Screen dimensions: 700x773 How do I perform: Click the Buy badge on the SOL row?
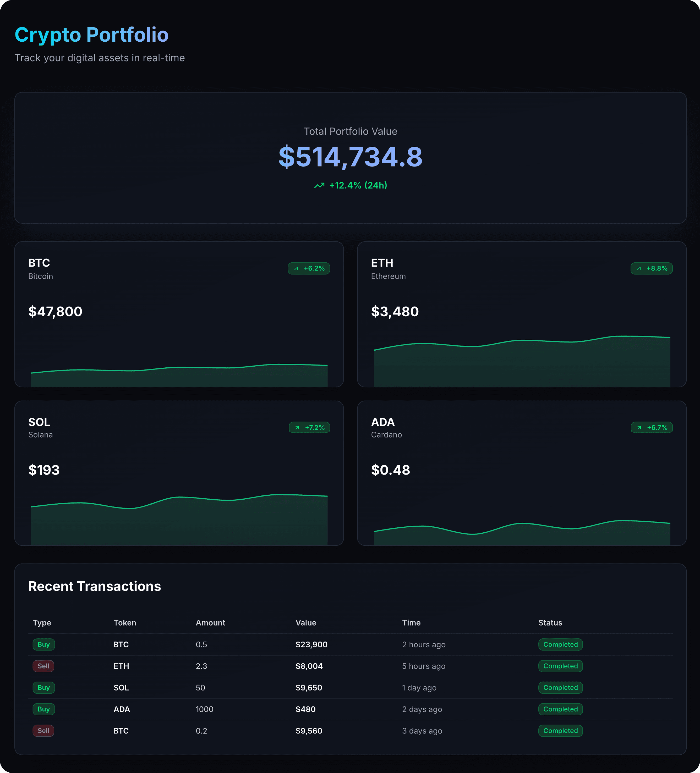pyautogui.click(x=44, y=687)
